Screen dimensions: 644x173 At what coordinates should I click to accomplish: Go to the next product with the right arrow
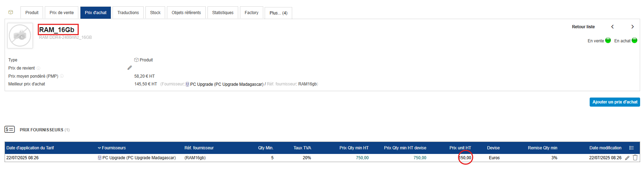632,27
